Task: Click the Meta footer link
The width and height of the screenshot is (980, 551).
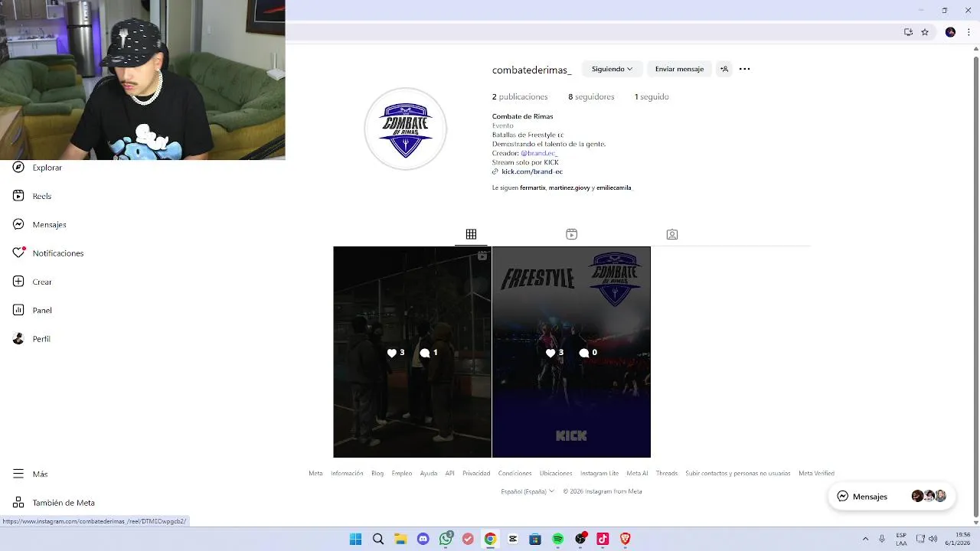Action: (315, 474)
